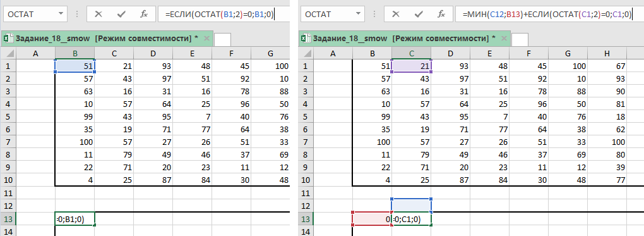The width and height of the screenshot is (644, 236).
Task: Close right Задание_18_smow workbook tab
Action: click(504, 39)
